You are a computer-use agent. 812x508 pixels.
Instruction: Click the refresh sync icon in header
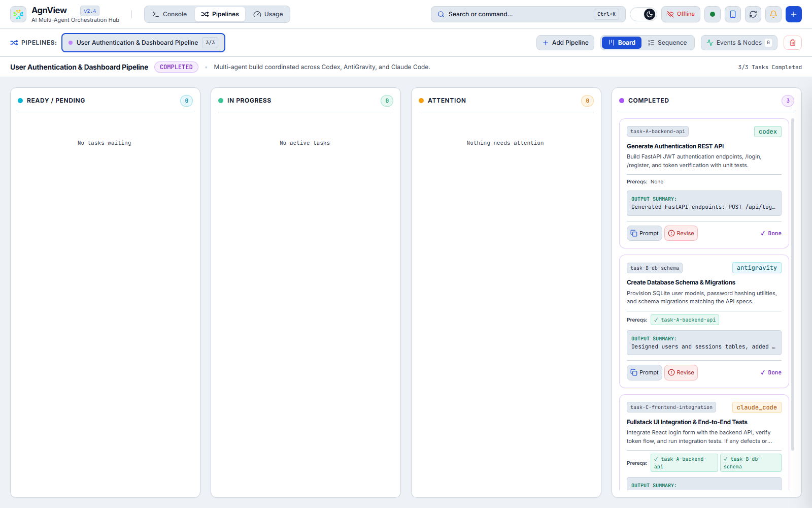pos(753,14)
